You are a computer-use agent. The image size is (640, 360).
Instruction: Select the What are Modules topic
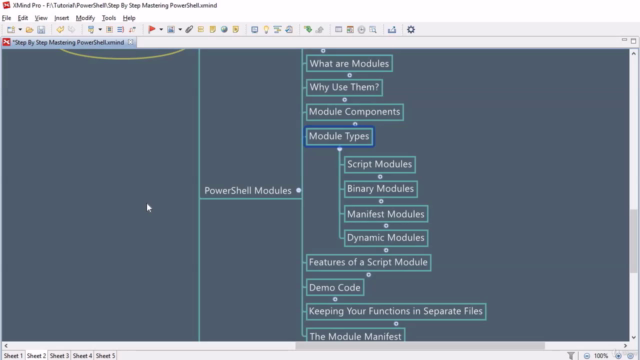349,64
